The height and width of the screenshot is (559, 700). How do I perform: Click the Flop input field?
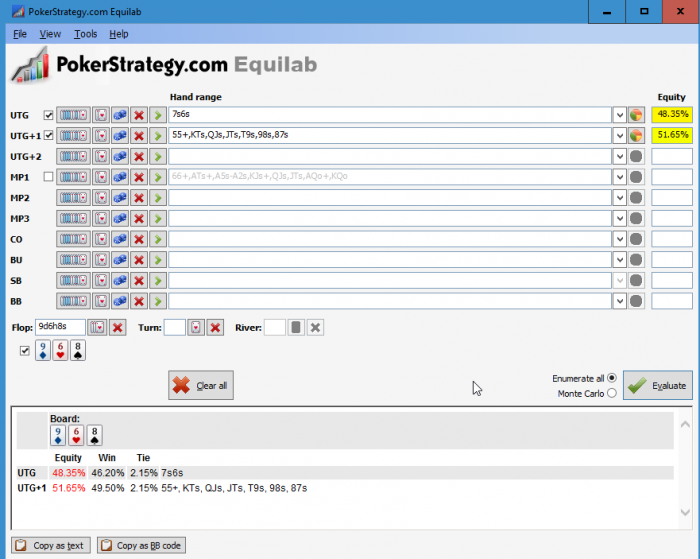[60, 327]
